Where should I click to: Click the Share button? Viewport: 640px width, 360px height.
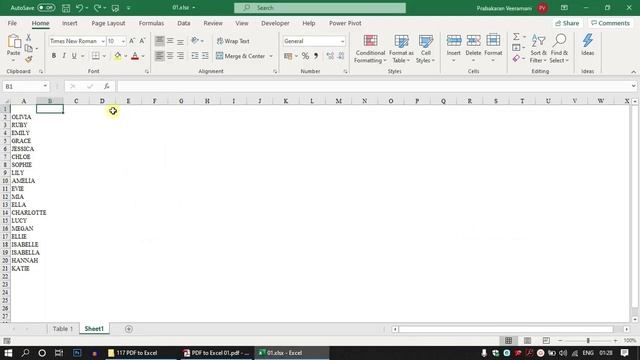(567, 23)
